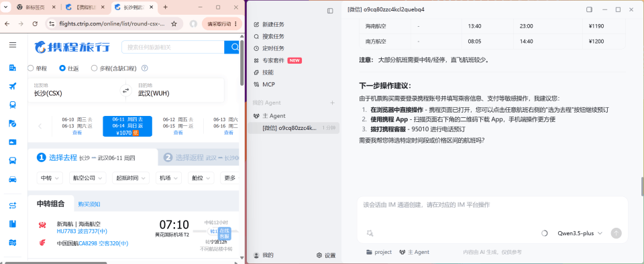This screenshot has height=264, width=644.
Task: Open 设置 settings in agent app
Action: pos(326,255)
